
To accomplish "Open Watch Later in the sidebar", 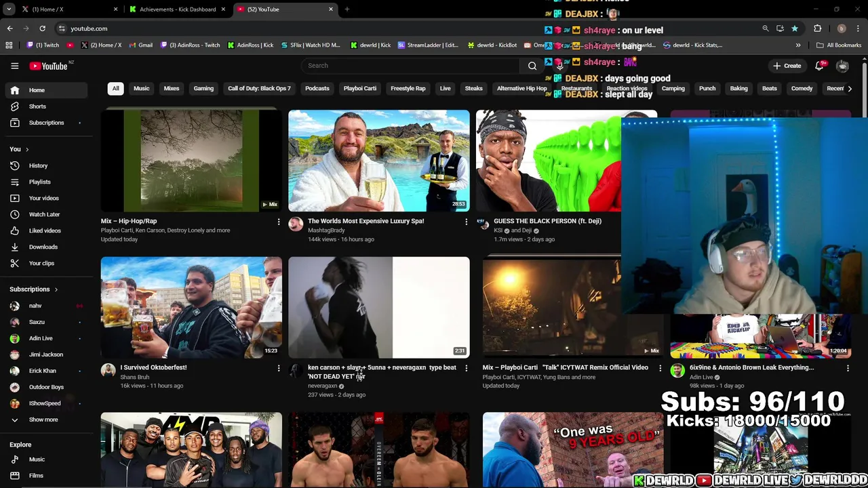I will (44, 214).
